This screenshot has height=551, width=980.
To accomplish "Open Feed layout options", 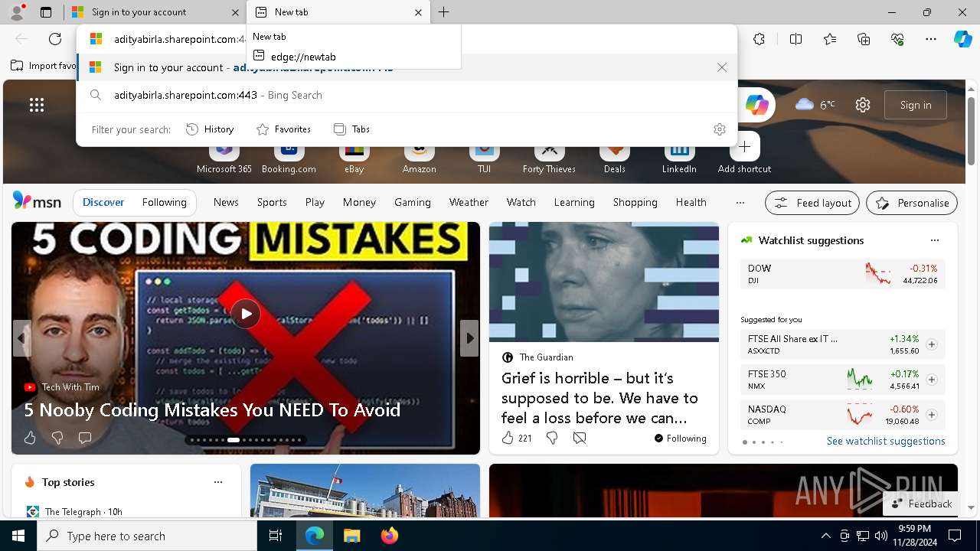I will coord(812,203).
